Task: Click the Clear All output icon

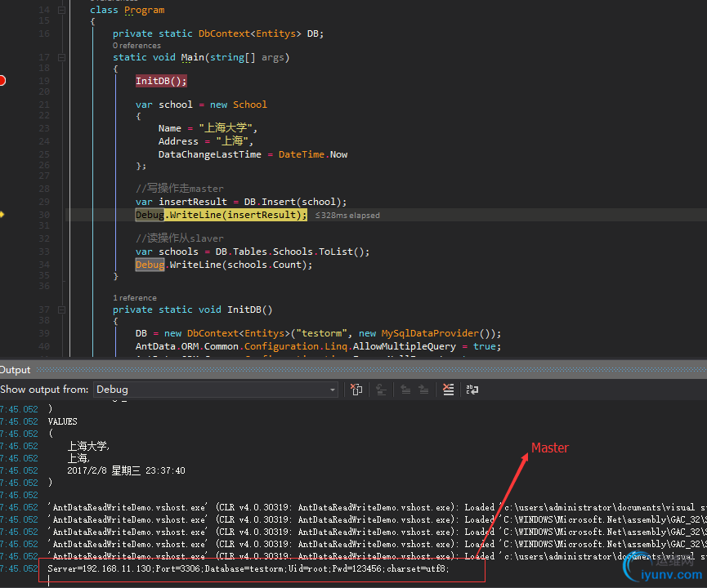Action: tap(448, 390)
